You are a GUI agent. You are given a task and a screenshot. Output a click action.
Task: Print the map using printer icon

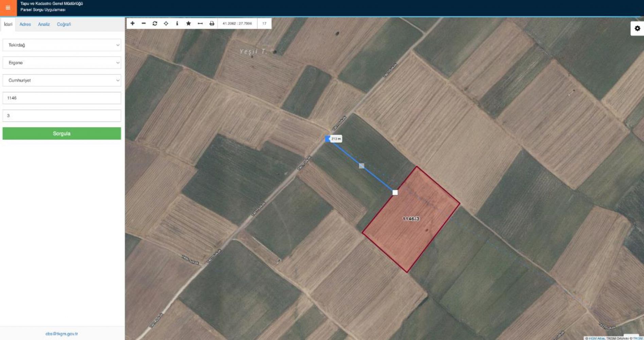[212, 23]
